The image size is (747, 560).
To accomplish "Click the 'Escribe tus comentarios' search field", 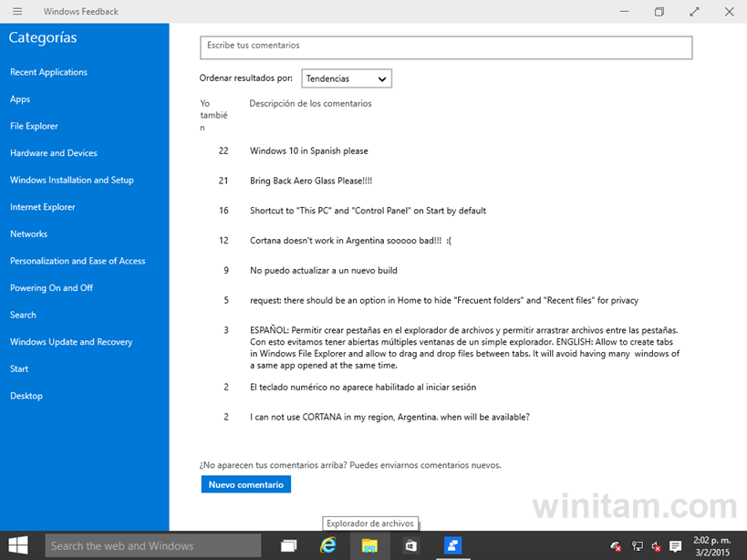I will 445,47.
